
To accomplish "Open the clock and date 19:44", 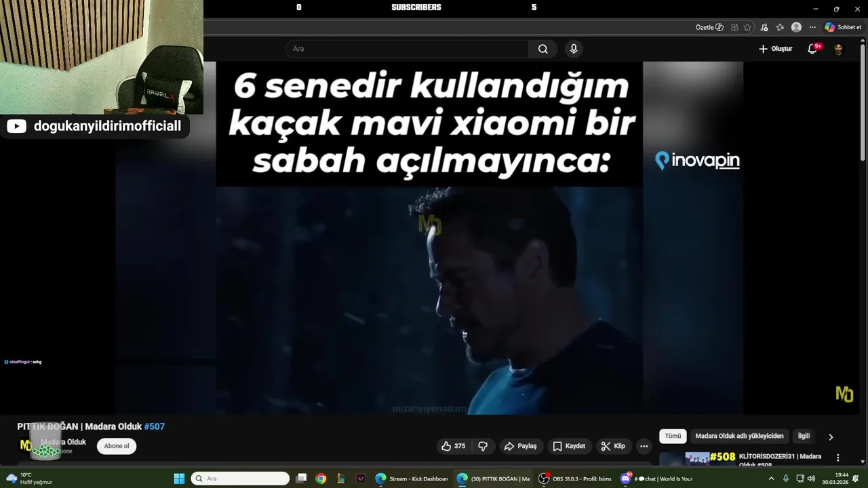I will point(835,479).
